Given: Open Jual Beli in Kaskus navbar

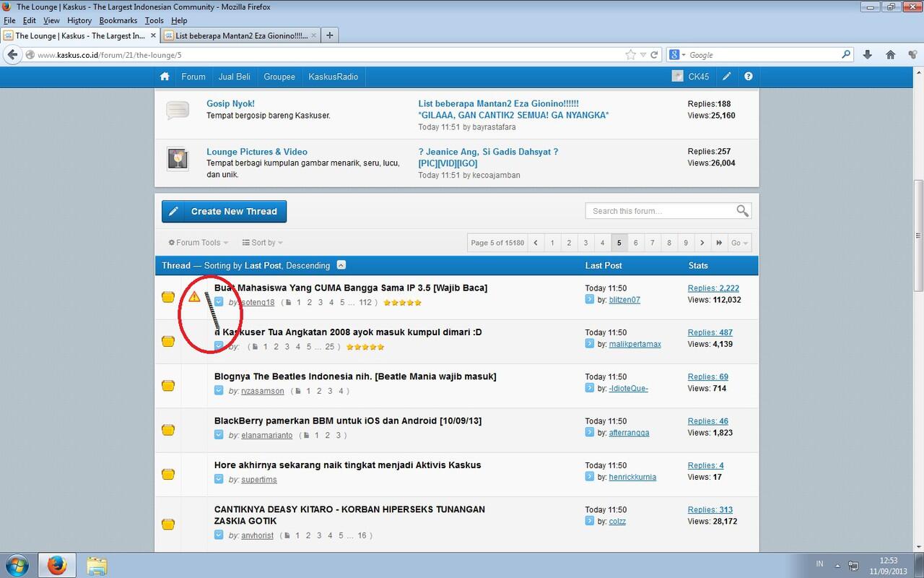Looking at the screenshot, I should [x=234, y=77].
